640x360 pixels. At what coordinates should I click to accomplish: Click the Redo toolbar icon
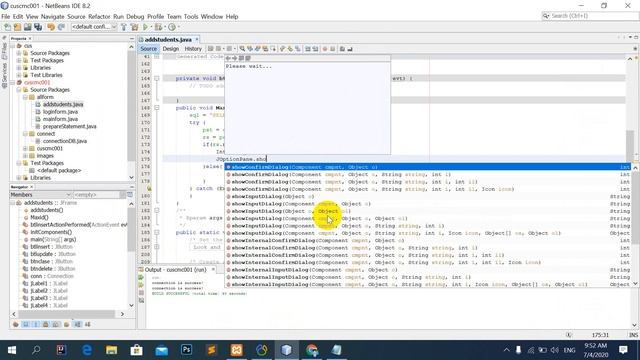click(61, 27)
